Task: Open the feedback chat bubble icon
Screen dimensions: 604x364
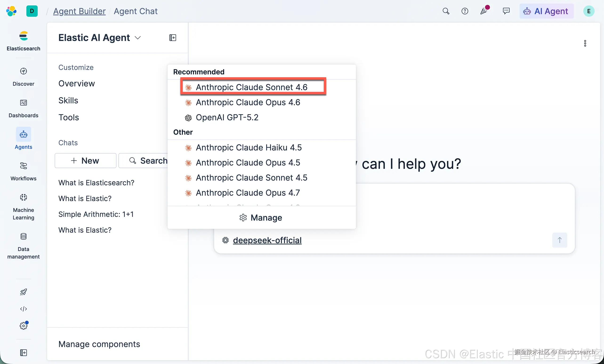Action: [506, 11]
